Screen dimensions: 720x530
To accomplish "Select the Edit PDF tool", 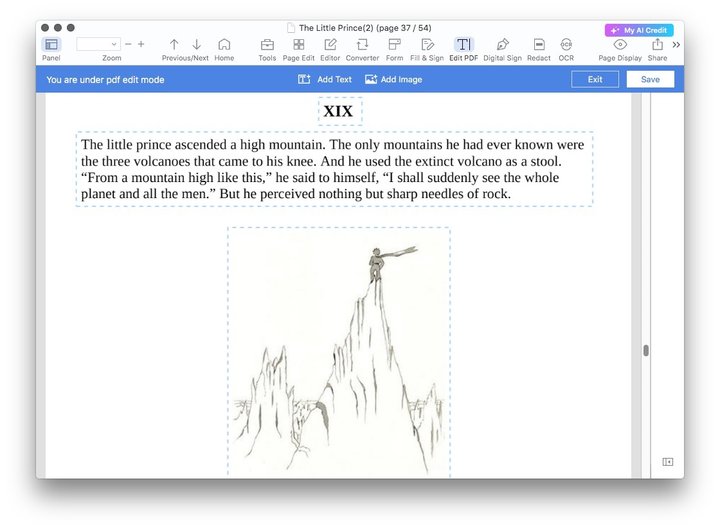I will 463,45.
